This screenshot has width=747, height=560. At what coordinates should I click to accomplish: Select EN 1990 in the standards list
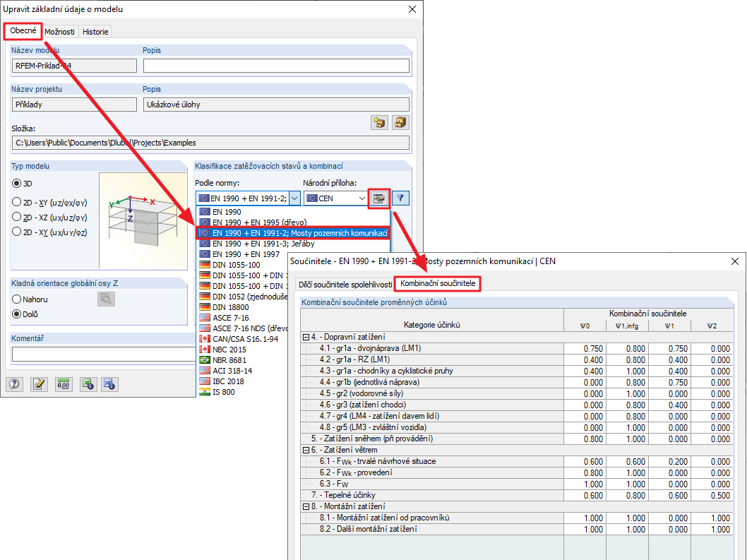pos(293,212)
